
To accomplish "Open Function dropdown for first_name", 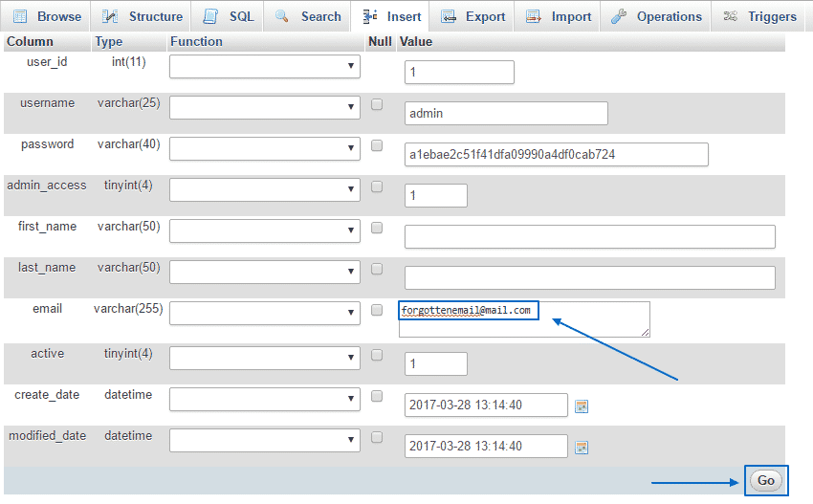I will tap(264, 230).
